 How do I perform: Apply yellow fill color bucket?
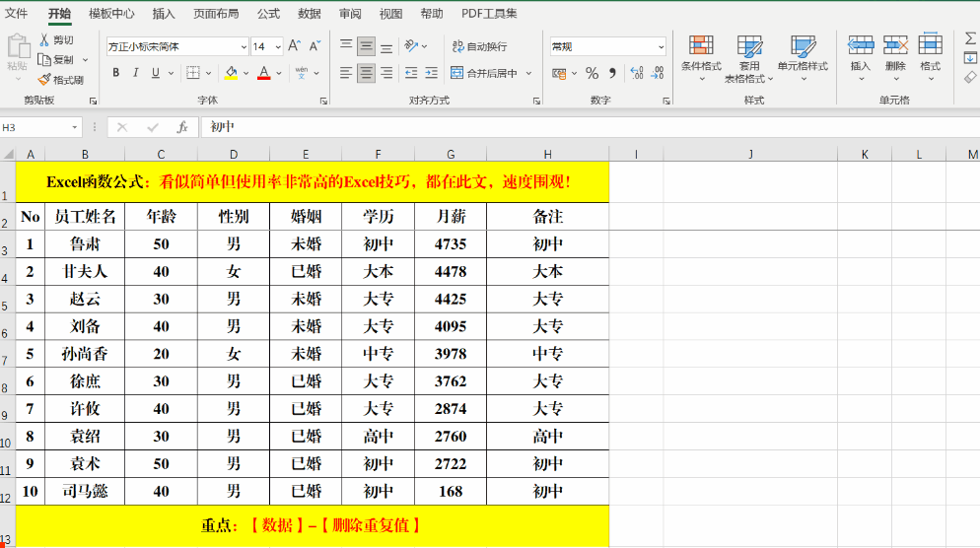click(232, 73)
